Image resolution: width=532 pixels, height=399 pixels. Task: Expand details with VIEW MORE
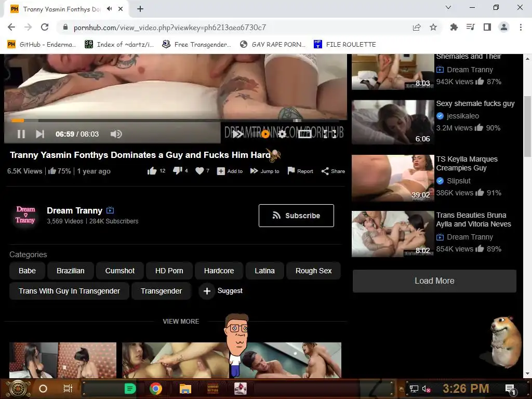click(x=181, y=321)
